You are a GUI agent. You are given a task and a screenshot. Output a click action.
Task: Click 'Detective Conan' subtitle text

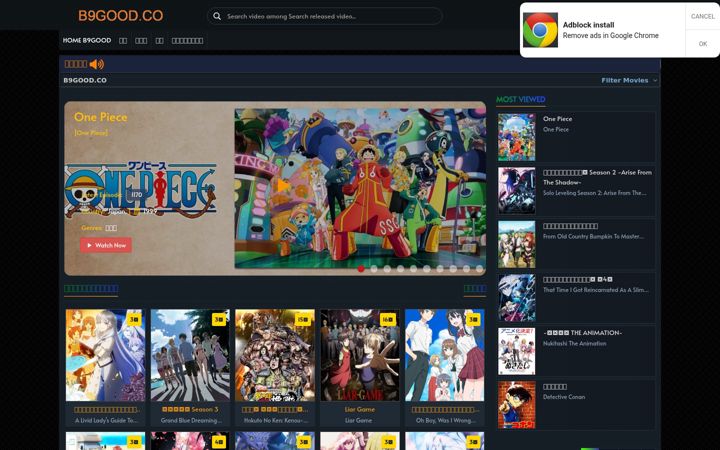[x=564, y=397]
